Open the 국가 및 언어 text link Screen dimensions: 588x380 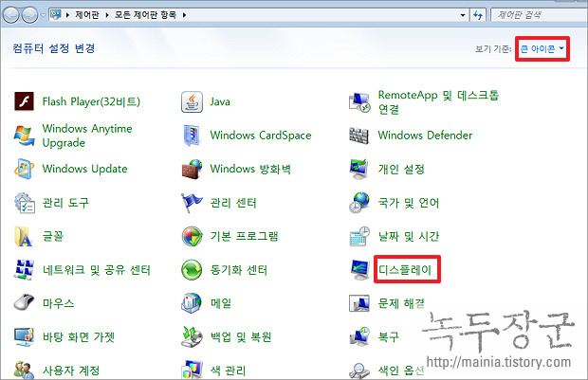click(x=409, y=203)
